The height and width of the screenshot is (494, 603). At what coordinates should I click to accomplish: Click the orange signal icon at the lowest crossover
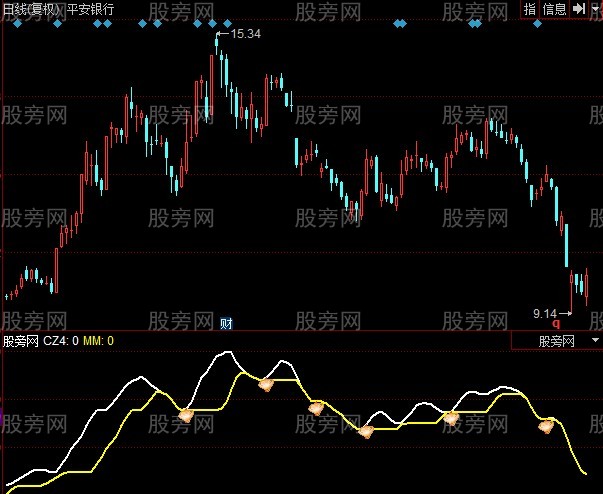click(366, 431)
